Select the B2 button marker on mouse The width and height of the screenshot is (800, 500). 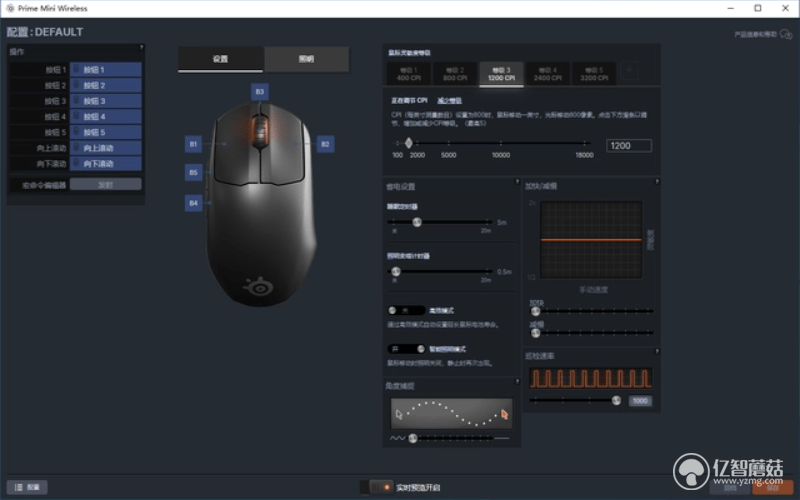click(326, 144)
